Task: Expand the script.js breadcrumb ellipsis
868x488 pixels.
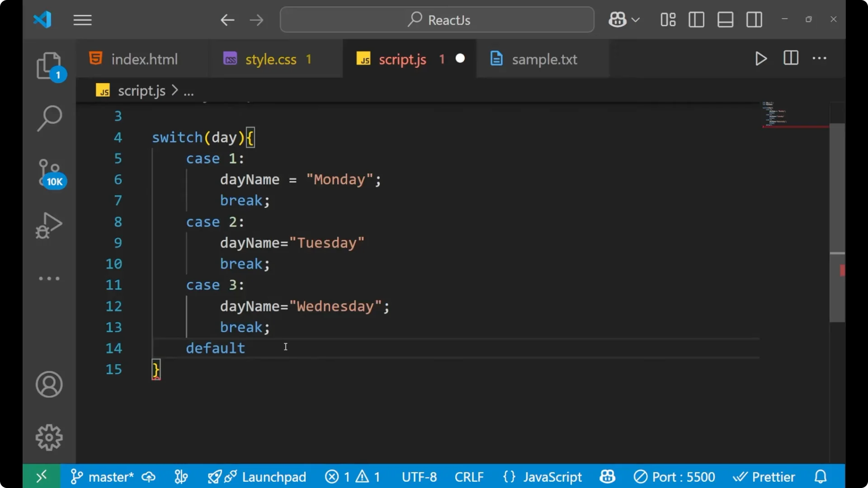Action: pos(189,90)
